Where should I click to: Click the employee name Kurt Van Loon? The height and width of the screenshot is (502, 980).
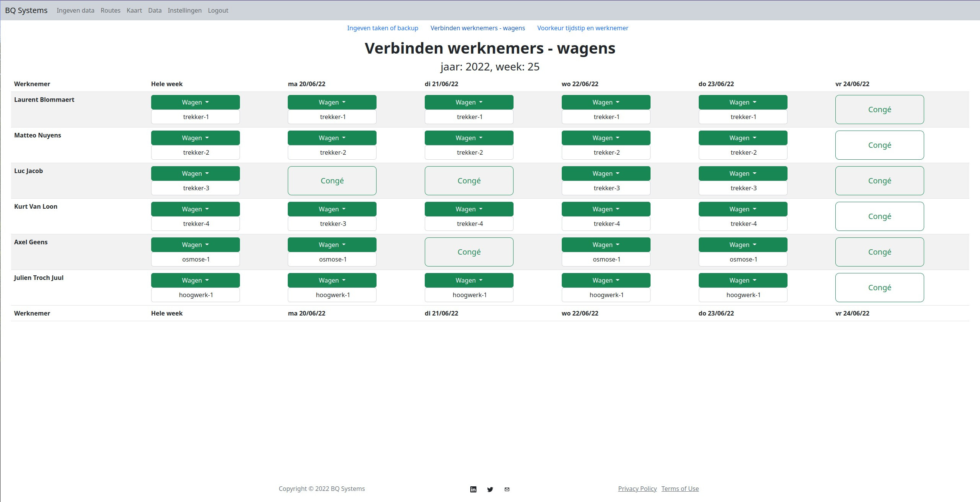[x=36, y=206]
